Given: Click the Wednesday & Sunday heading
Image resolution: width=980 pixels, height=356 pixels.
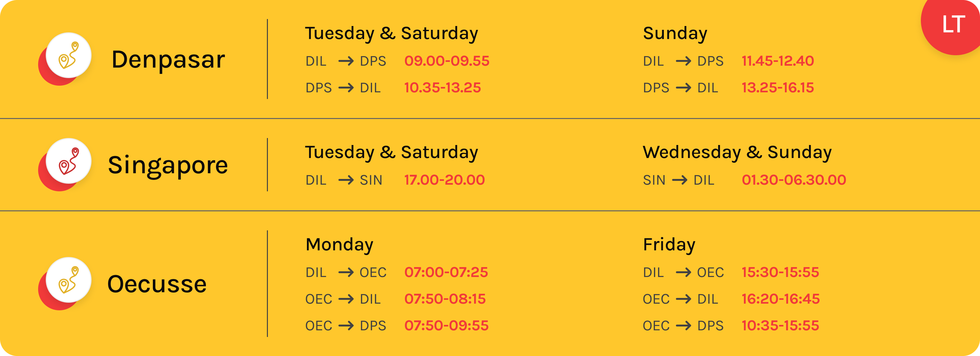Looking at the screenshot, I should [737, 152].
